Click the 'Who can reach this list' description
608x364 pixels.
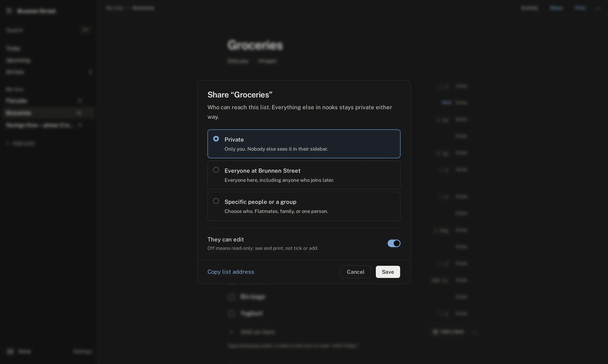click(300, 112)
